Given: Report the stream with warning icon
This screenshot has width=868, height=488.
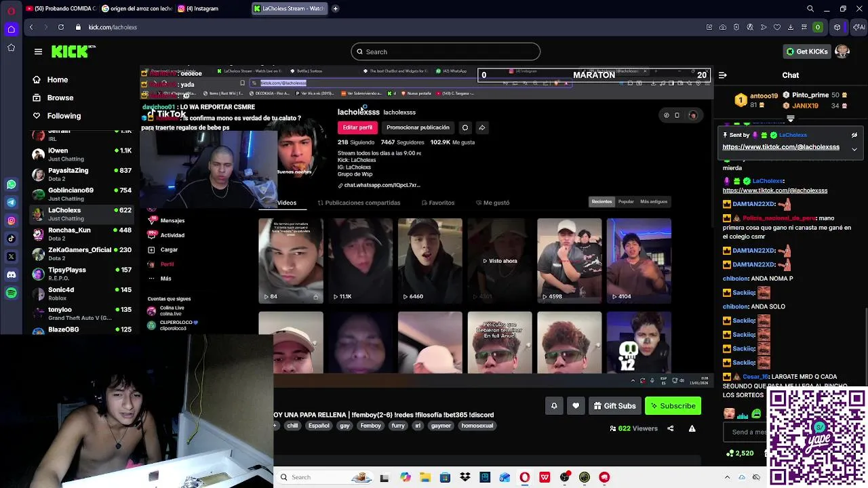Looking at the screenshot, I should pyautogui.click(x=692, y=428).
